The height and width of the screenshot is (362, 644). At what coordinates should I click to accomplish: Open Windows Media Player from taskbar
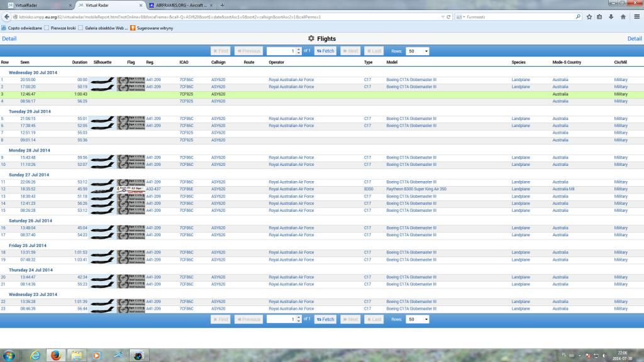pos(96,354)
